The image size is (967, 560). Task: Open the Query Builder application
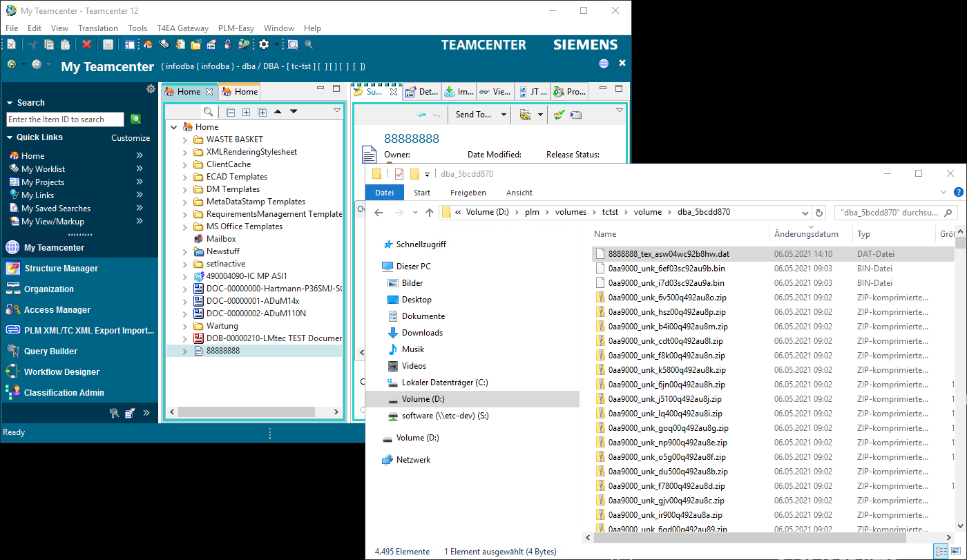pyautogui.click(x=50, y=351)
